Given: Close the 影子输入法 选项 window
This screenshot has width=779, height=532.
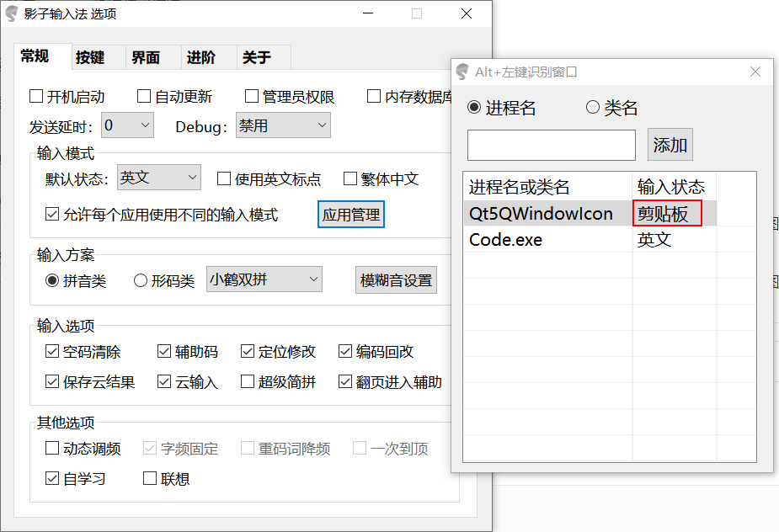Looking at the screenshot, I should click(x=467, y=14).
